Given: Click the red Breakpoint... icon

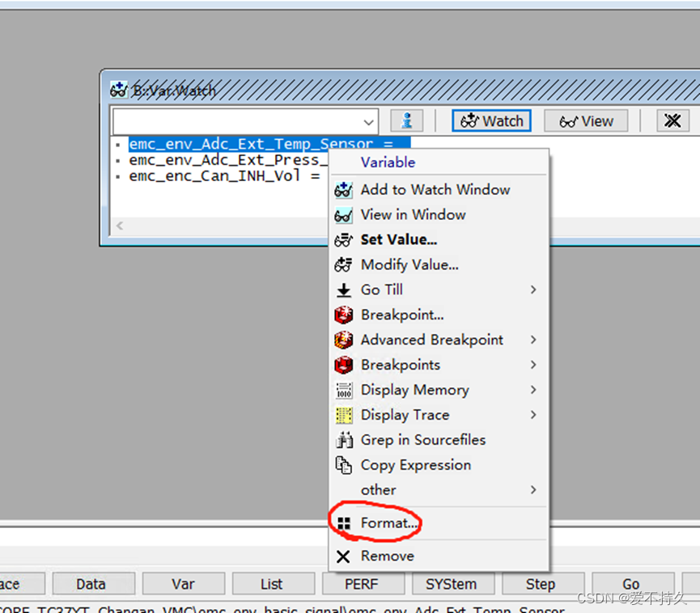Looking at the screenshot, I should pos(343,315).
